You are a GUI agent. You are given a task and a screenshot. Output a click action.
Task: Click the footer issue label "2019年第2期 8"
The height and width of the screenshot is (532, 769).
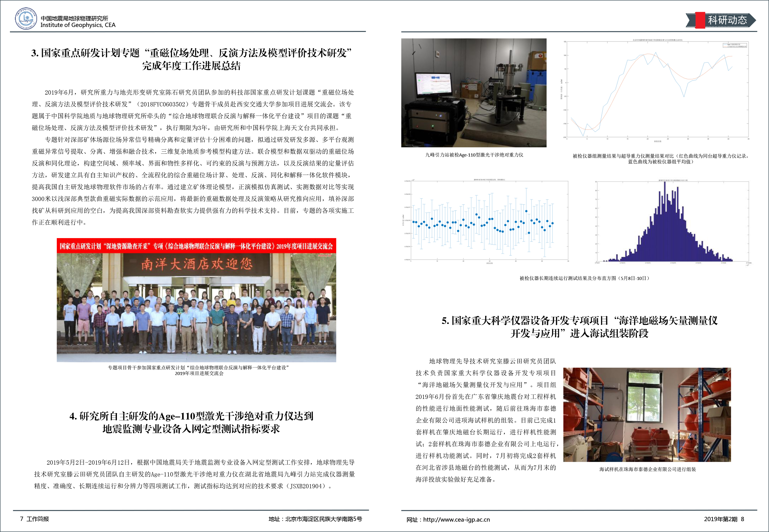click(x=724, y=519)
